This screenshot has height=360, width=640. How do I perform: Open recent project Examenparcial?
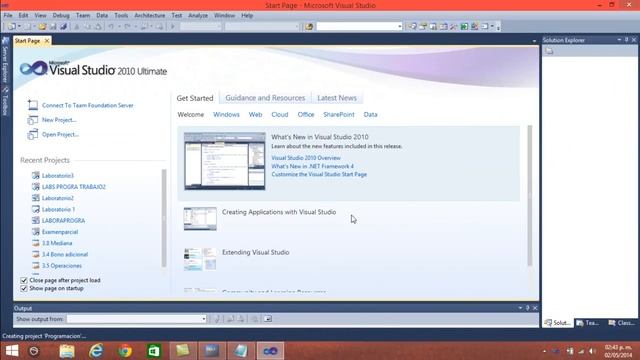tap(60, 232)
